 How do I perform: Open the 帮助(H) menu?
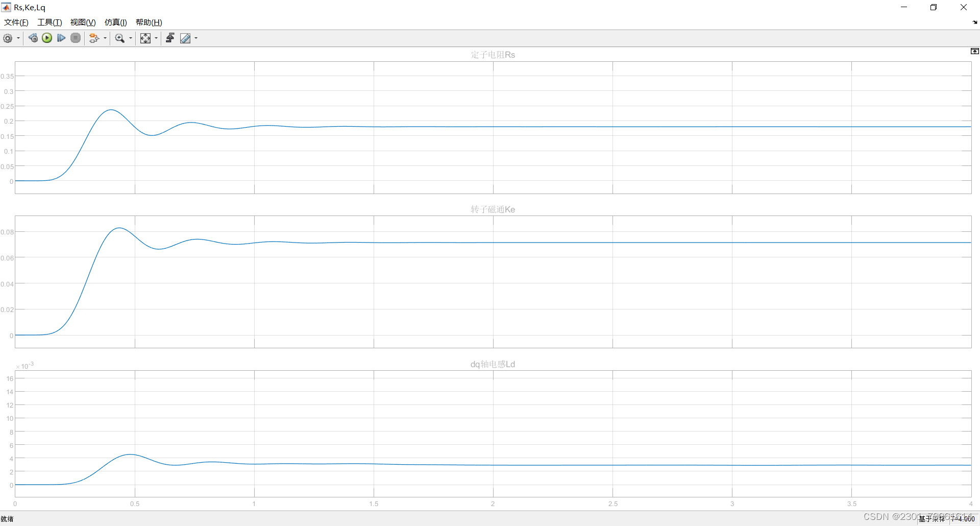click(x=149, y=22)
